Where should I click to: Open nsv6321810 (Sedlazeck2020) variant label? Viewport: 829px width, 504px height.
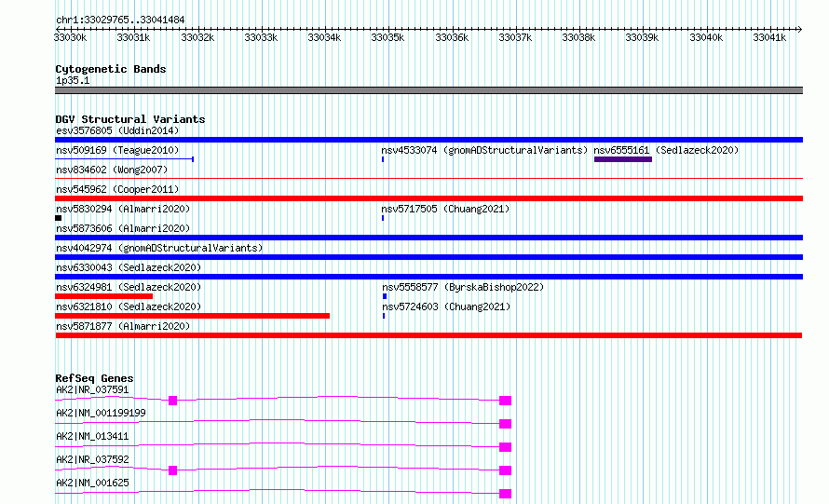click(x=129, y=306)
